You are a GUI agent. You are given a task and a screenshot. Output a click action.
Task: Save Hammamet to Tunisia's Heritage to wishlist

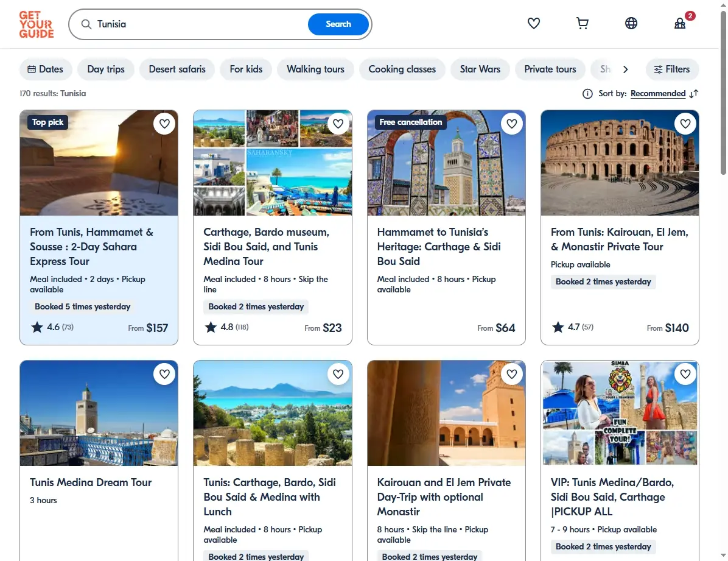point(512,124)
